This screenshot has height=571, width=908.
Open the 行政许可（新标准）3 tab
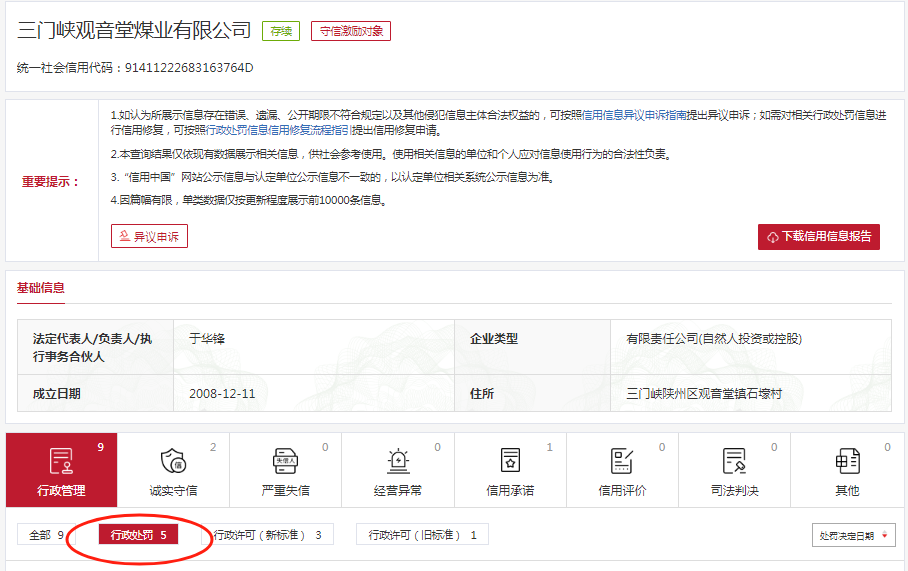pyautogui.click(x=268, y=535)
